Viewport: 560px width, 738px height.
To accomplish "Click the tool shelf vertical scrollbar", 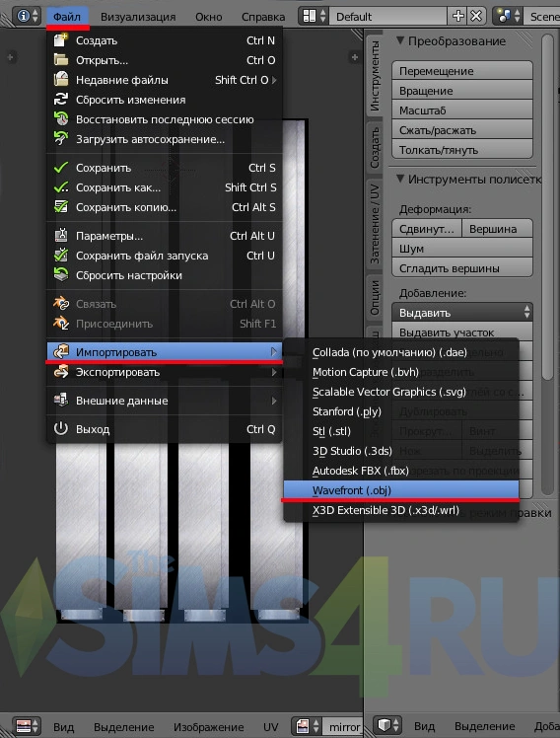I will pyautogui.click(x=547, y=207).
